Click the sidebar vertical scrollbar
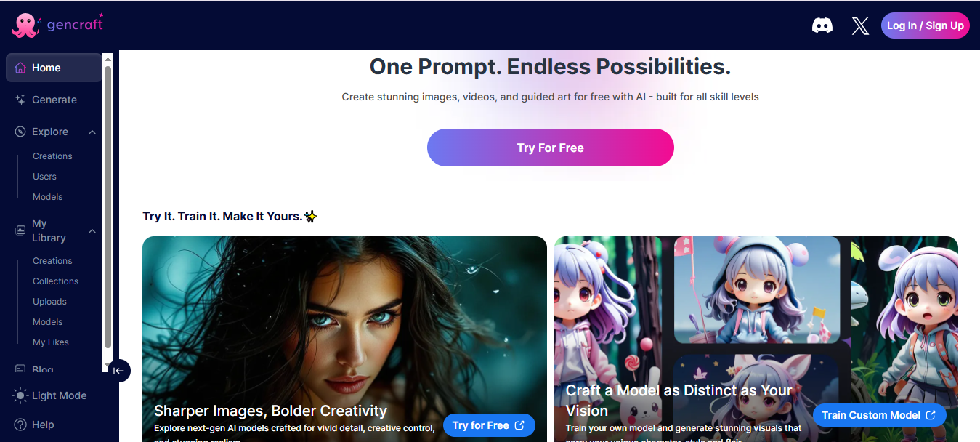 pyautogui.click(x=108, y=207)
